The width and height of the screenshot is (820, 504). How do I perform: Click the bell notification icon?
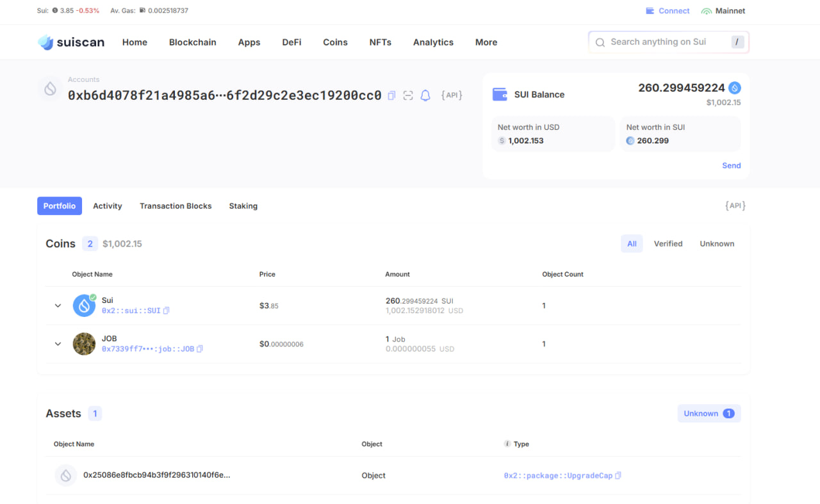click(x=425, y=95)
